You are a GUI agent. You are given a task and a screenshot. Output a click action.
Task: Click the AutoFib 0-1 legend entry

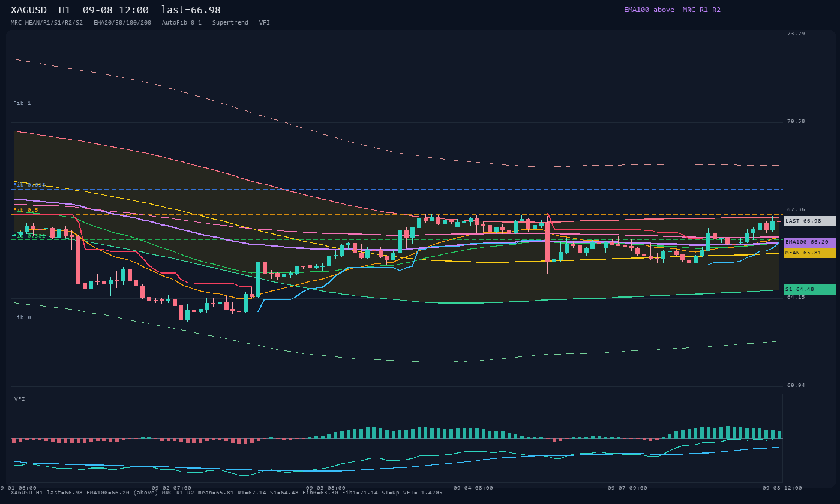point(182,23)
